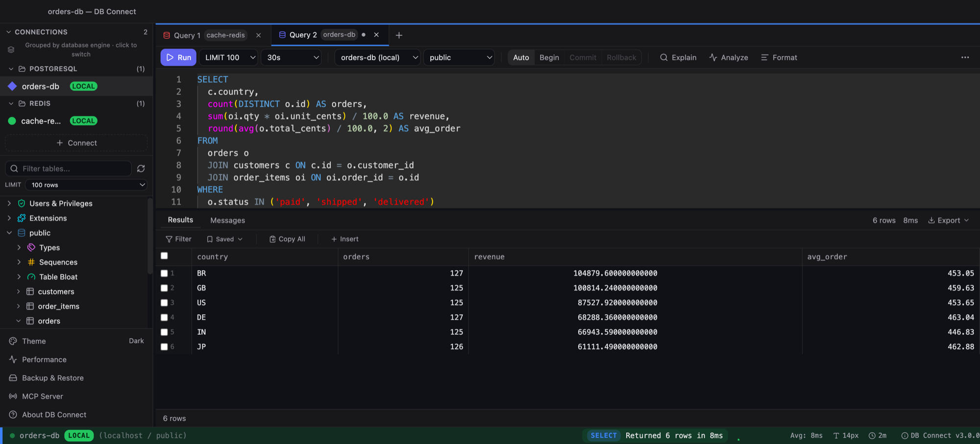Click the Connect button
Viewport: 980px width, 444px height.
[x=76, y=143]
